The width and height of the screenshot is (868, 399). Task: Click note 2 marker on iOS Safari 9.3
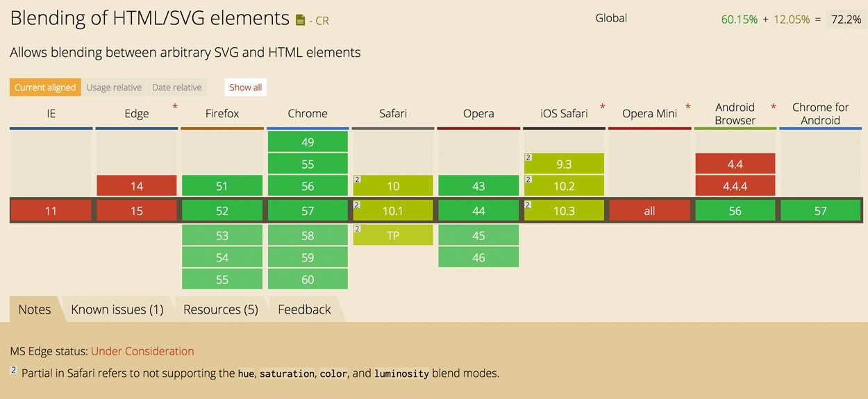pos(528,158)
